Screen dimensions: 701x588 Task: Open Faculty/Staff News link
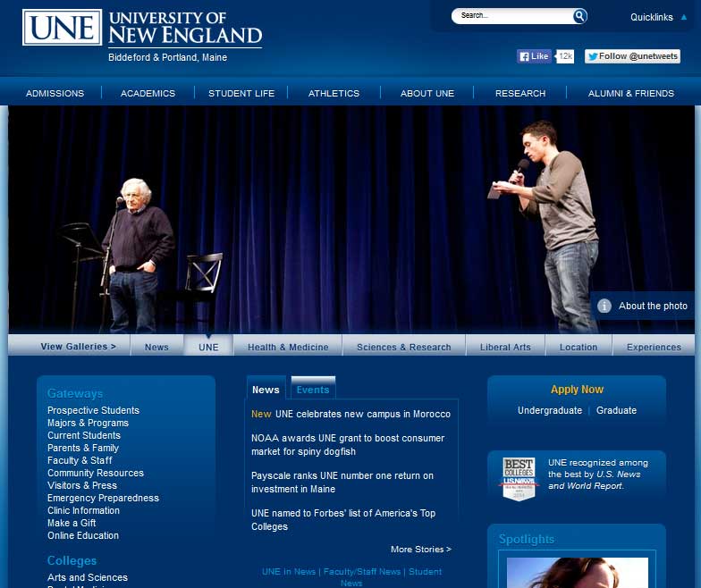[361, 572]
